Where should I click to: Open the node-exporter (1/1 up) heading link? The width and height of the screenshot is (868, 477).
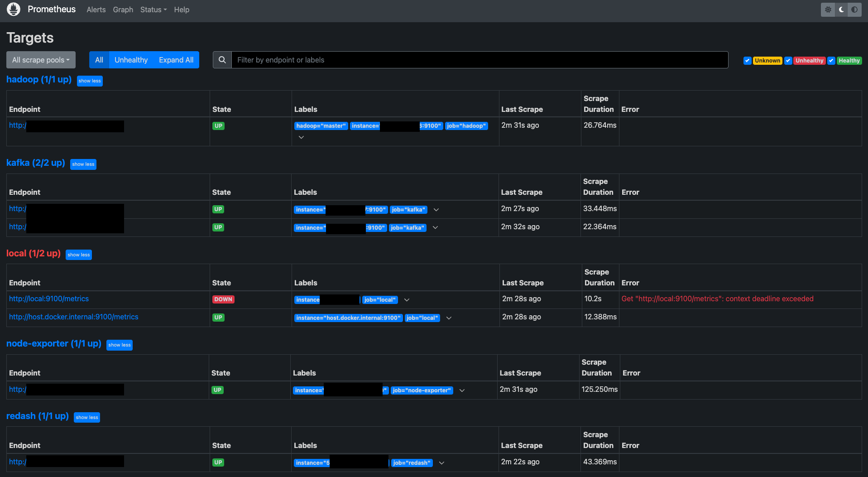(x=54, y=344)
